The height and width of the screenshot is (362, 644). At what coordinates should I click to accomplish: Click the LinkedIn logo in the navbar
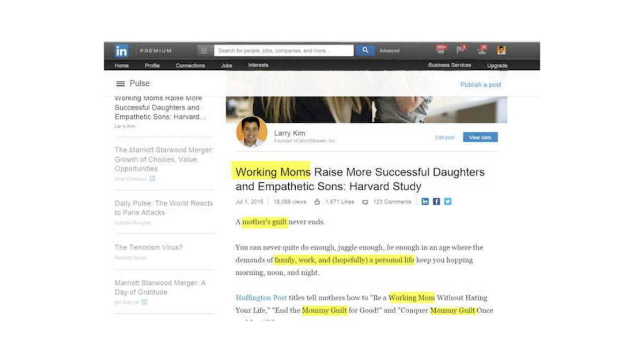pyautogui.click(x=121, y=50)
